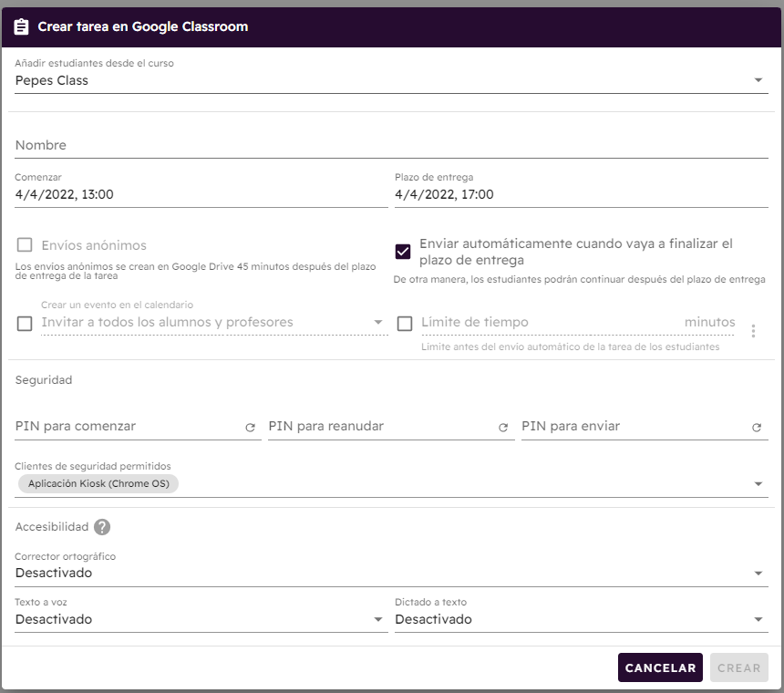Viewport: 784px width, 693px height.
Task: Enable the Límite de tiempo checkbox
Action: pyautogui.click(x=405, y=324)
